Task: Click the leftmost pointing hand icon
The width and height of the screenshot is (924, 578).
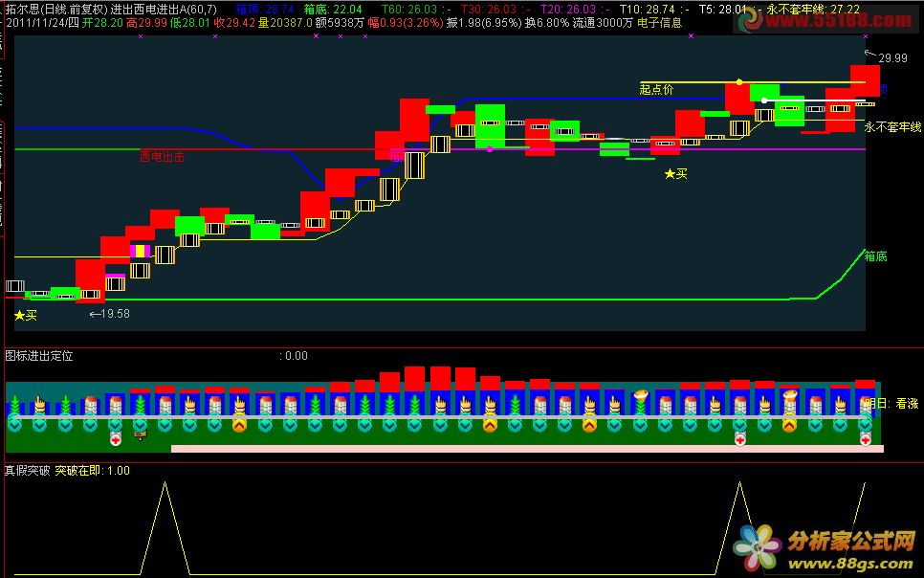Action: [40, 405]
